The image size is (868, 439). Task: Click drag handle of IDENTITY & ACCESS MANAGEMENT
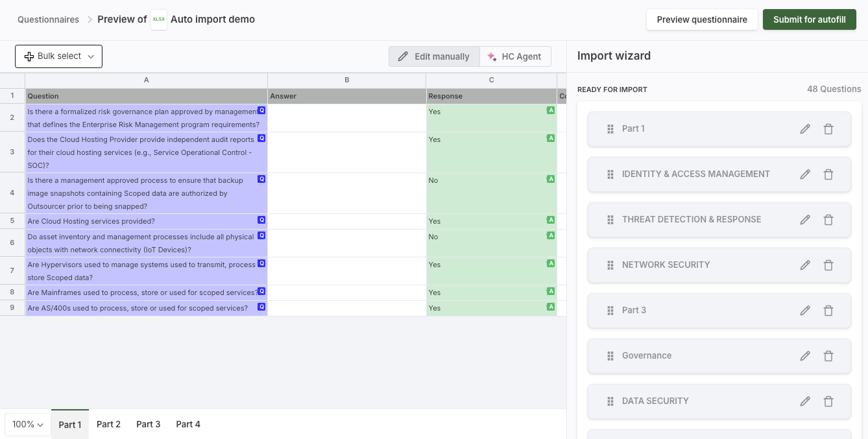tap(610, 174)
